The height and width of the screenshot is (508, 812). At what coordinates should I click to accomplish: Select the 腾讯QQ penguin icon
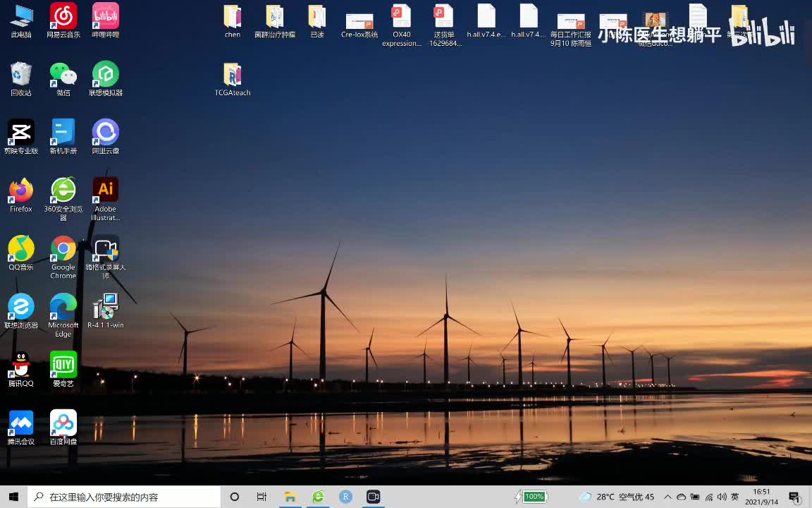(x=21, y=365)
